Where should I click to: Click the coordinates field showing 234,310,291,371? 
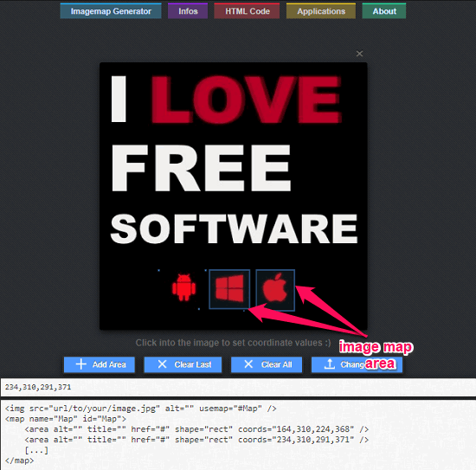coord(238,387)
